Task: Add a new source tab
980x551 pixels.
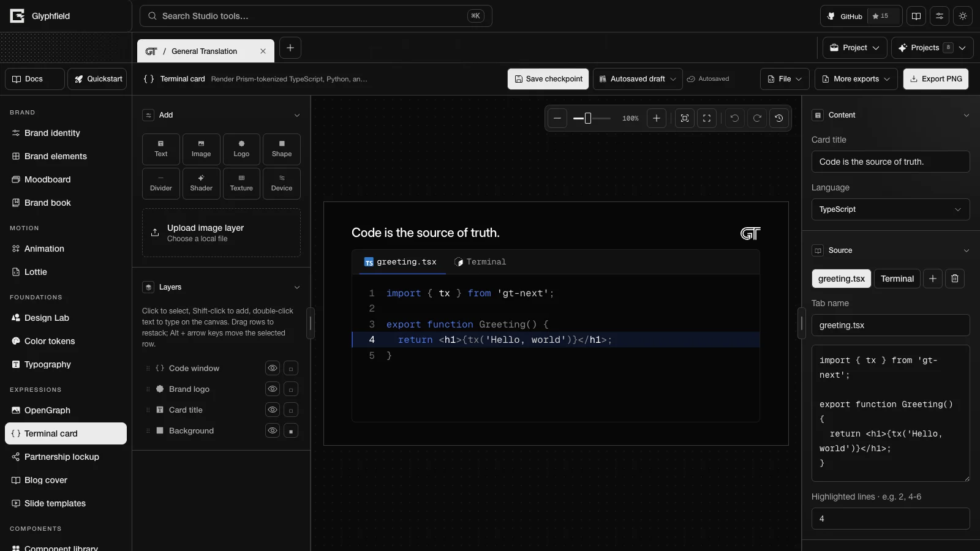Action: coord(933,279)
